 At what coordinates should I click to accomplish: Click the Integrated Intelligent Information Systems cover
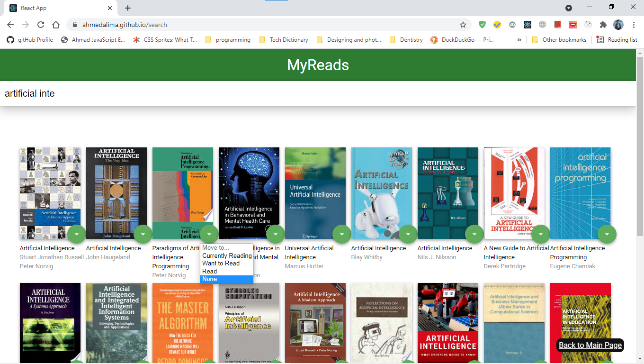point(116,323)
